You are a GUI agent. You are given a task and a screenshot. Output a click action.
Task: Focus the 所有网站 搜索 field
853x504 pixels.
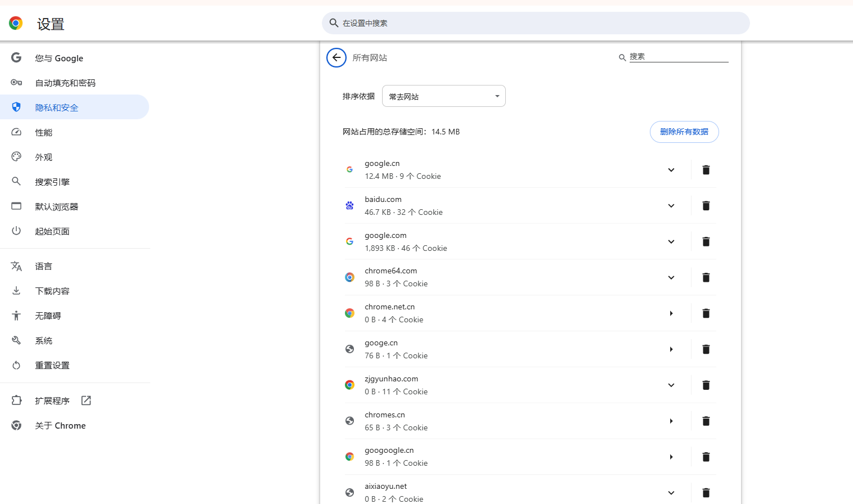679,57
